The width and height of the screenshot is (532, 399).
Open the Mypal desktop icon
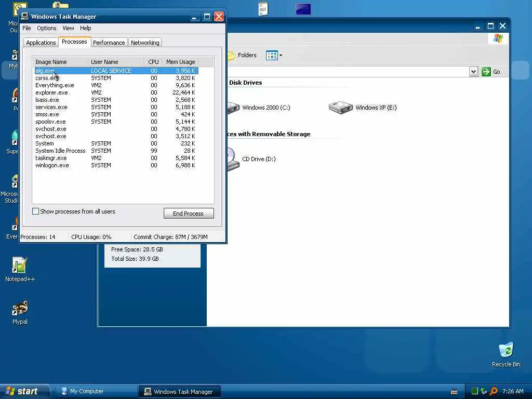20,312
